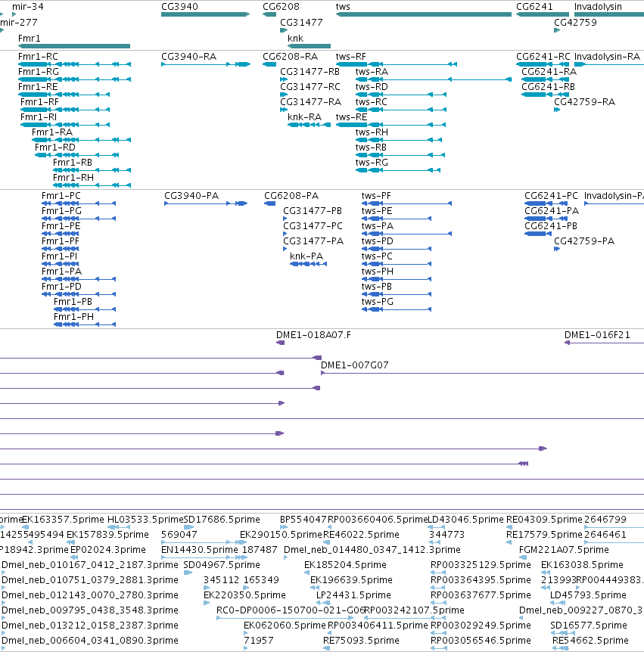Click the knk gene label
The image size is (644, 652).
tap(295, 39)
